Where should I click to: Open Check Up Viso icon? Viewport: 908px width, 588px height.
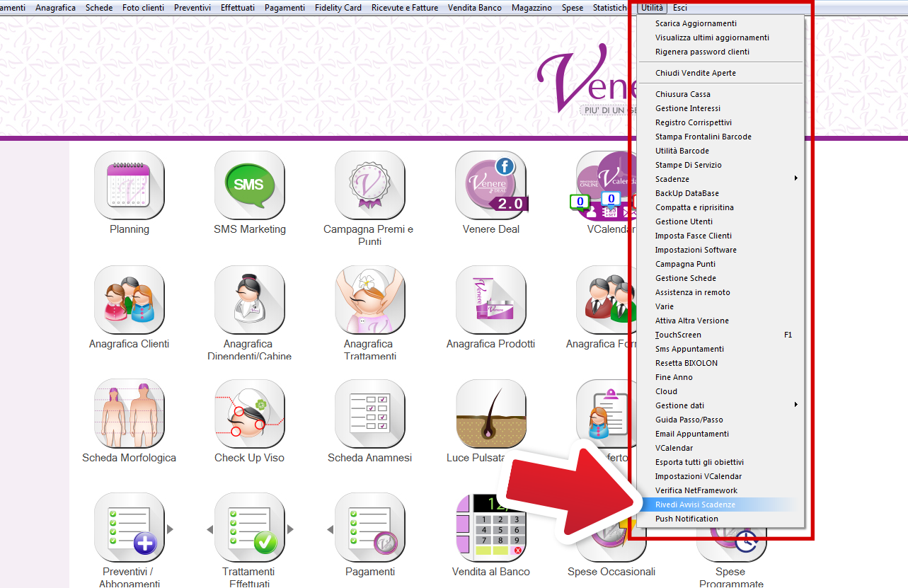(250, 414)
